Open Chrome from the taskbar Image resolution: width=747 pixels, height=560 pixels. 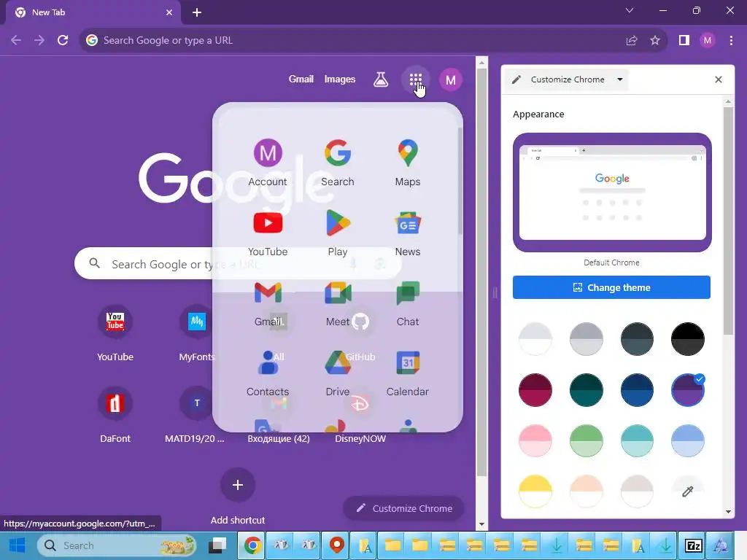click(252, 545)
